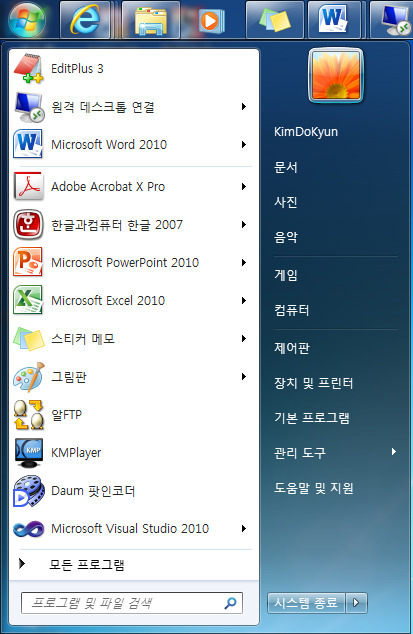Click the PowerPoint 2010 icon

[28, 262]
